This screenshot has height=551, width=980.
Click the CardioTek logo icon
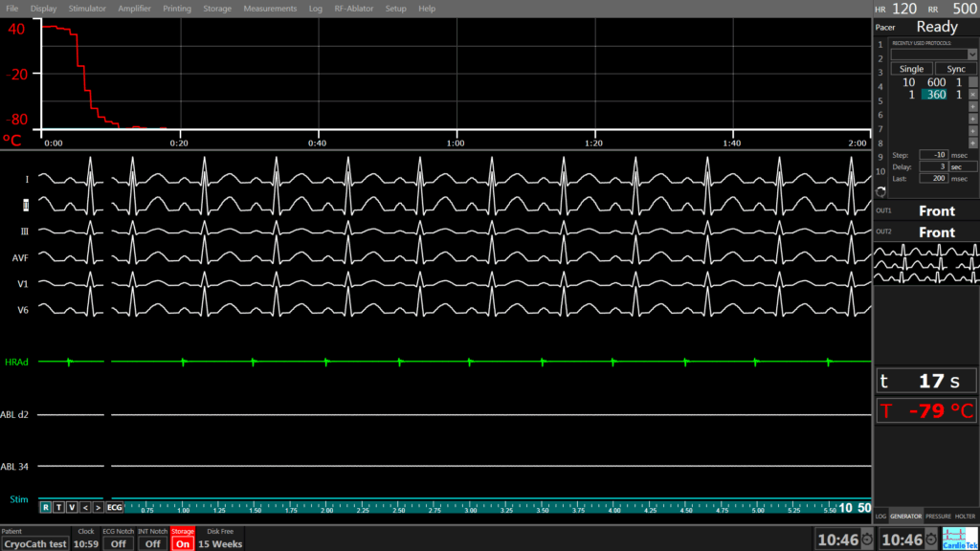pos(960,539)
